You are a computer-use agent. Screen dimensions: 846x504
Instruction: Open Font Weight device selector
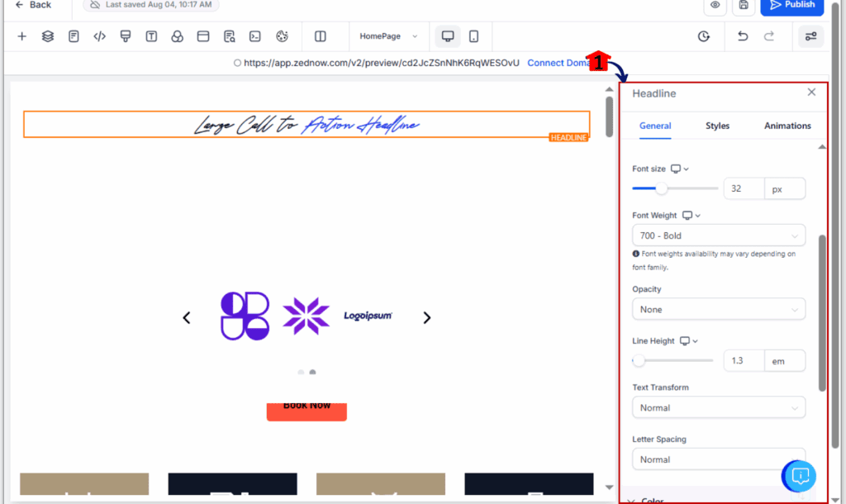click(x=691, y=216)
